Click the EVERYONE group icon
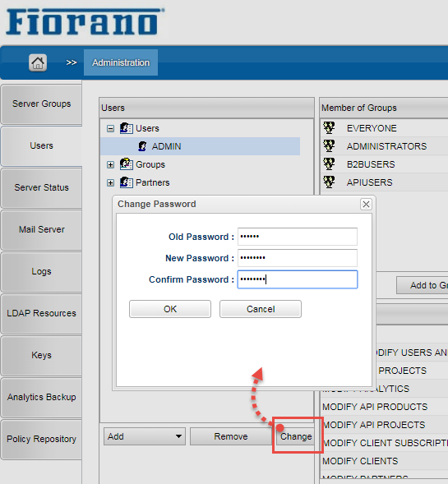This screenshot has height=484, width=448. point(329,128)
